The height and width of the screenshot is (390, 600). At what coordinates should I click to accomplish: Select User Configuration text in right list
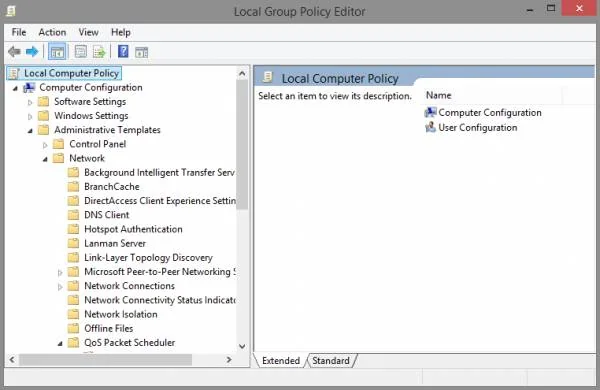(x=478, y=127)
